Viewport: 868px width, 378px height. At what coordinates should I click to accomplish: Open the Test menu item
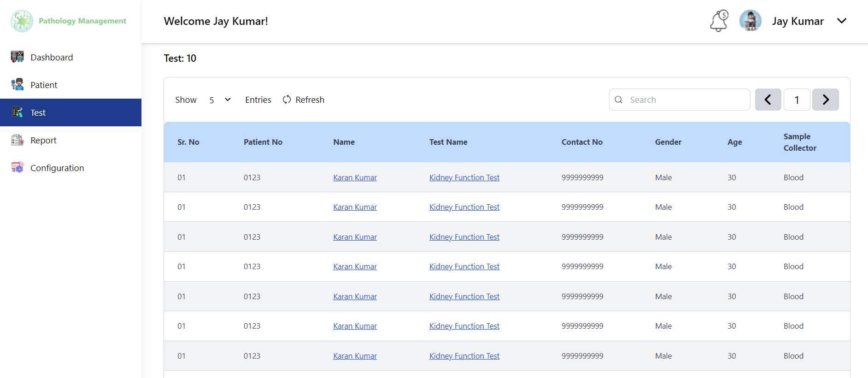pos(38,112)
